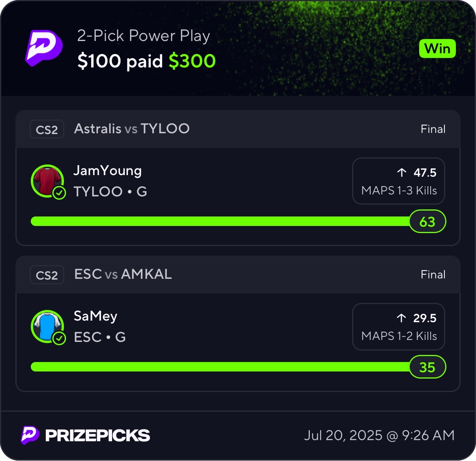Click the PRIZEPICKS wordmark in footer
This screenshot has width=476, height=461.
tap(97, 435)
